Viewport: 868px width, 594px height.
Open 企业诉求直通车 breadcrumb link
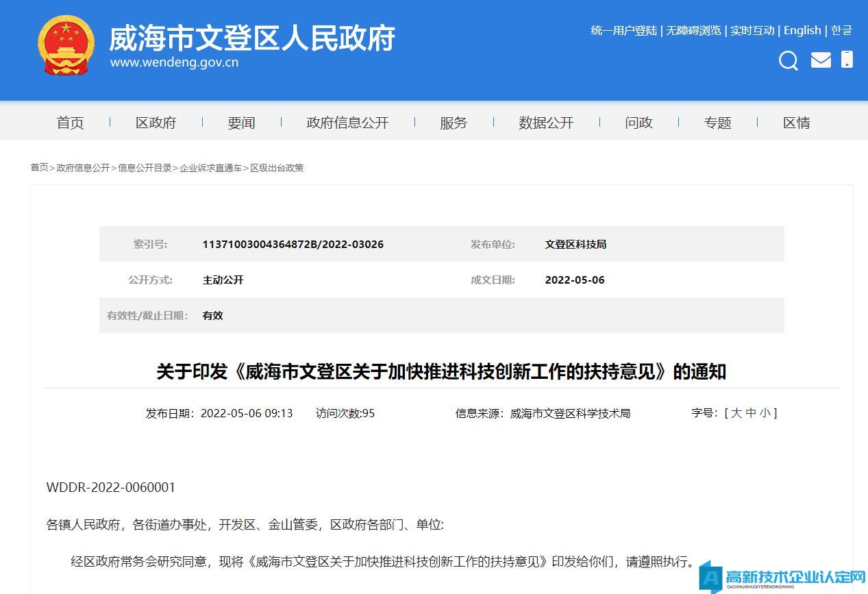click(x=210, y=168)
